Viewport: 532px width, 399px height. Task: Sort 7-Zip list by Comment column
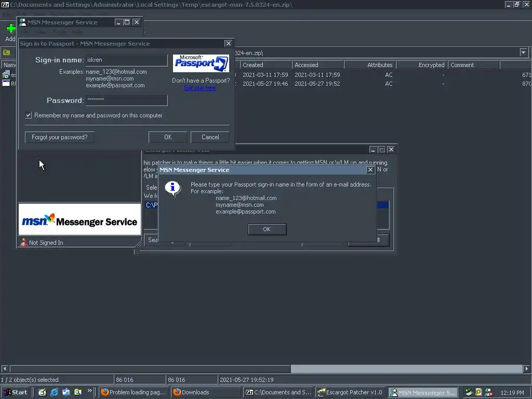tap(474, 65)
